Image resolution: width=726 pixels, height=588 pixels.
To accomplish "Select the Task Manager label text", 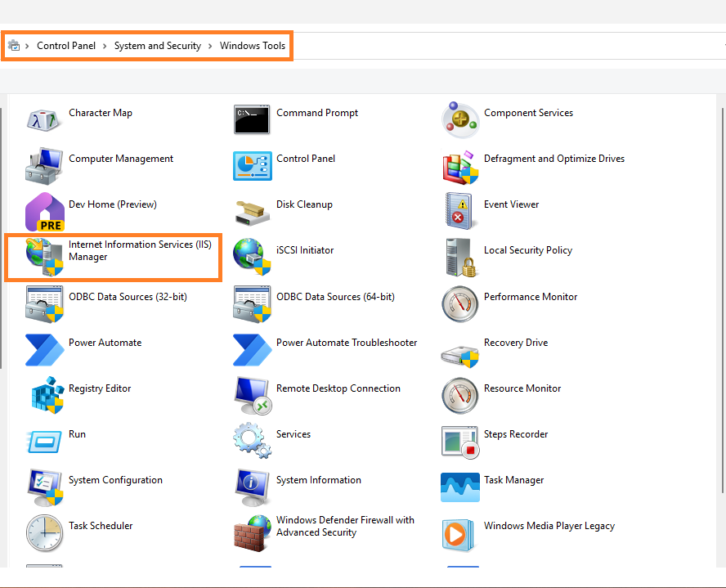I will click(x=513, y=480).
